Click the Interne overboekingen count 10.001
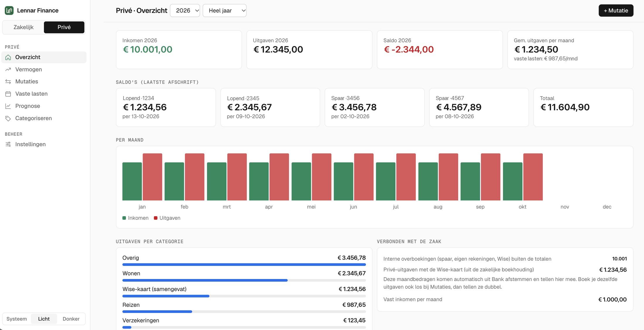The width and height of the screenshot is (644, 330). click(x=619, y=259)
